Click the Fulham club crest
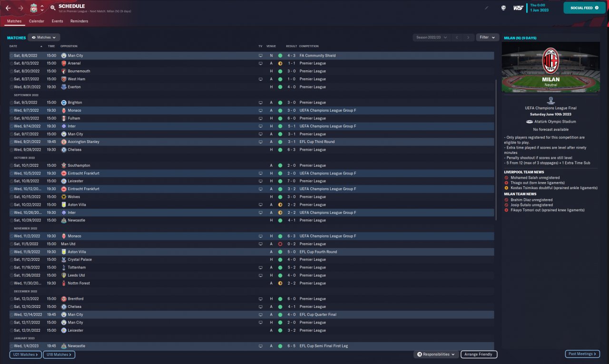The width and height of the screenshot is (609, 364). coord(64,118)
